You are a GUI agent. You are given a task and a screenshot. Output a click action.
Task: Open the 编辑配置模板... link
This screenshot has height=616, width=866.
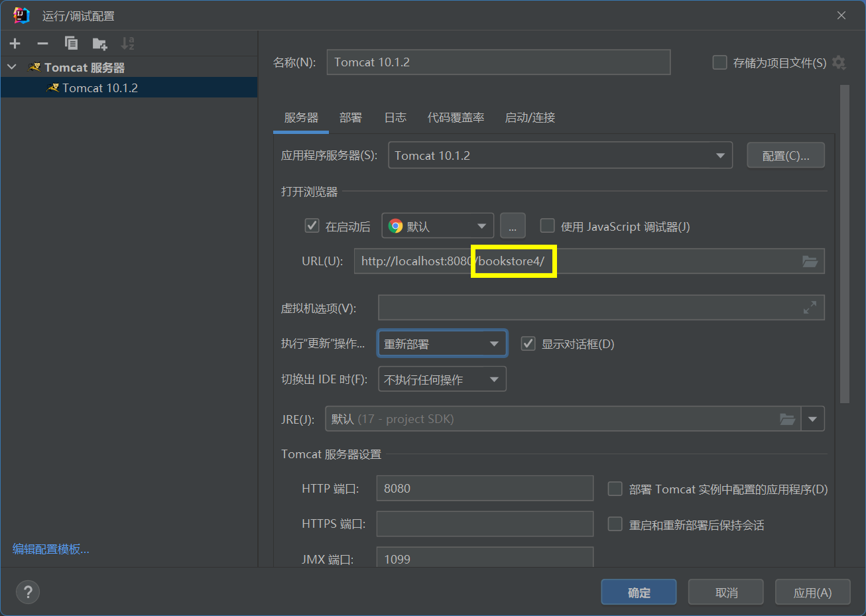(50, 549)
